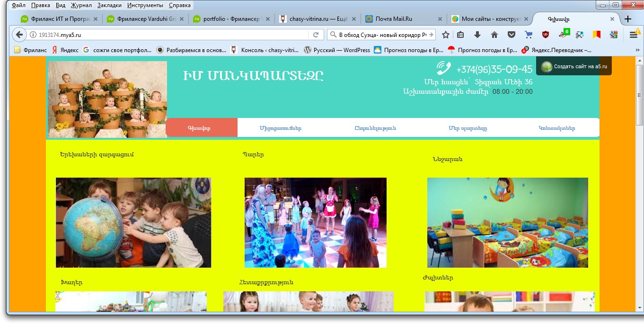This screenshot has height=324, width=644.
Task: Bookmark this page with the star icon
Action: click(x=445, y=35)
